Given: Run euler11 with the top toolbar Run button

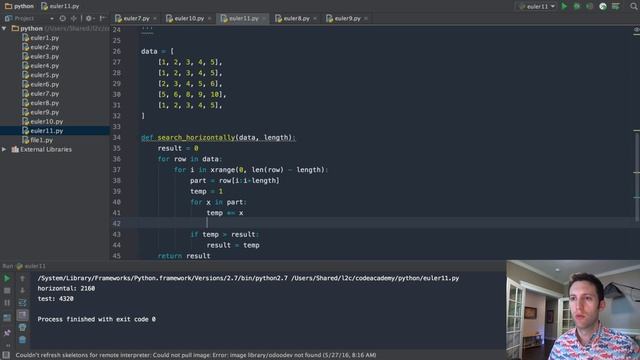Looking at the screenshot, I should [x=564, y=7].
